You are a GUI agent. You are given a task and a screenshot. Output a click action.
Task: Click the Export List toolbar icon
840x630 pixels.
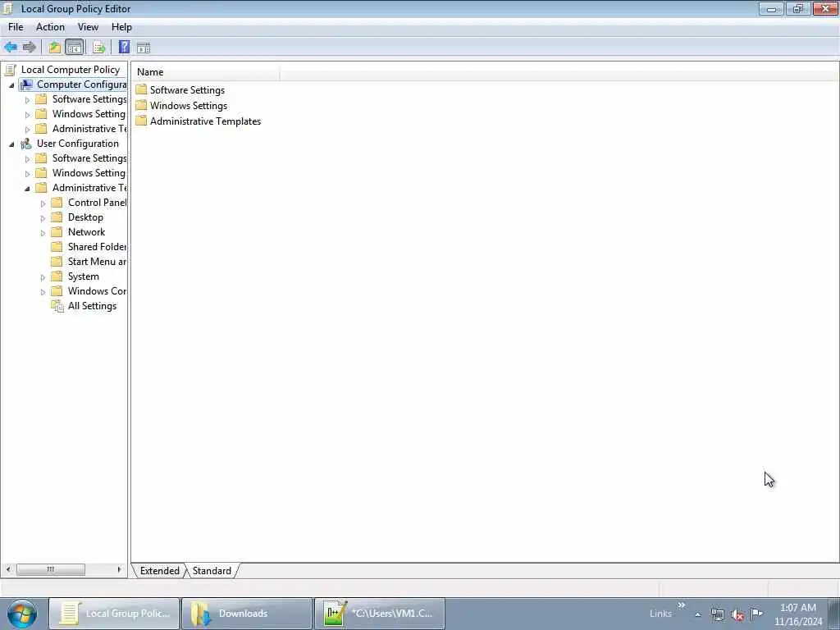tap(98, 47)
